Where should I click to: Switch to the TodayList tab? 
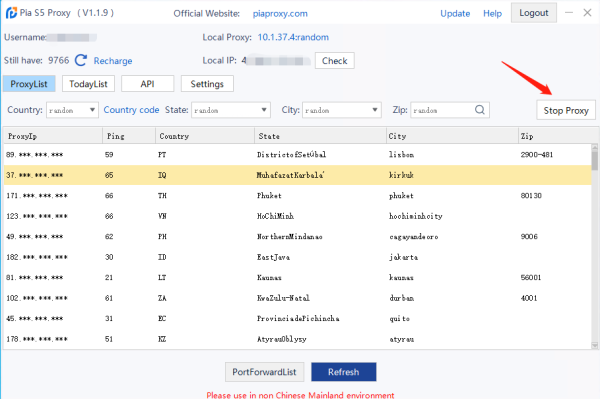[88, 84]
